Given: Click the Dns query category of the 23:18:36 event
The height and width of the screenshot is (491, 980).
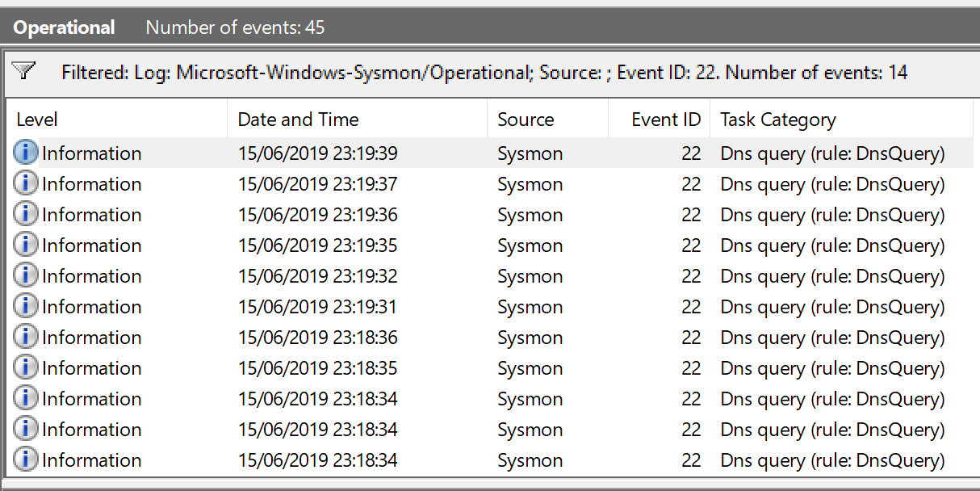Looking at the screenshot, I should coord(832,338).
